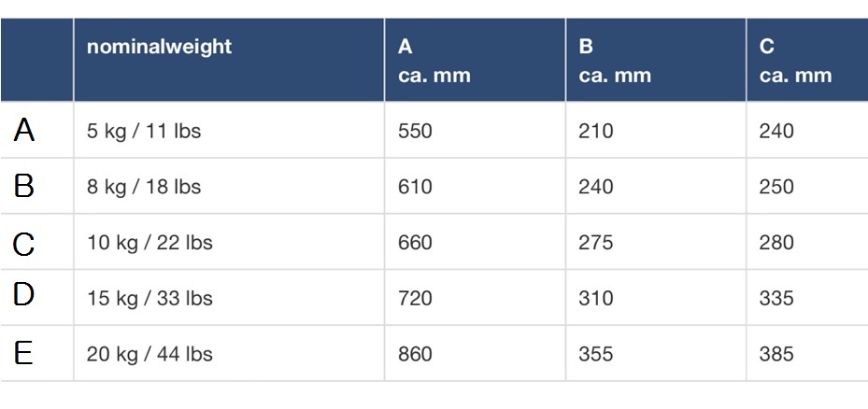
Task: Click the 720 value cell
Action: coord(415,299)
